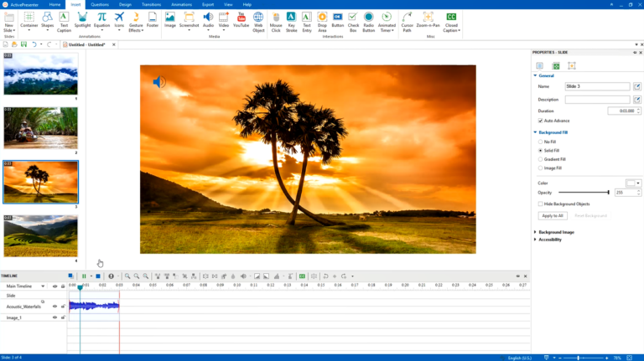
Task: Open the Size and Properties tab icon
Action: 556,65
